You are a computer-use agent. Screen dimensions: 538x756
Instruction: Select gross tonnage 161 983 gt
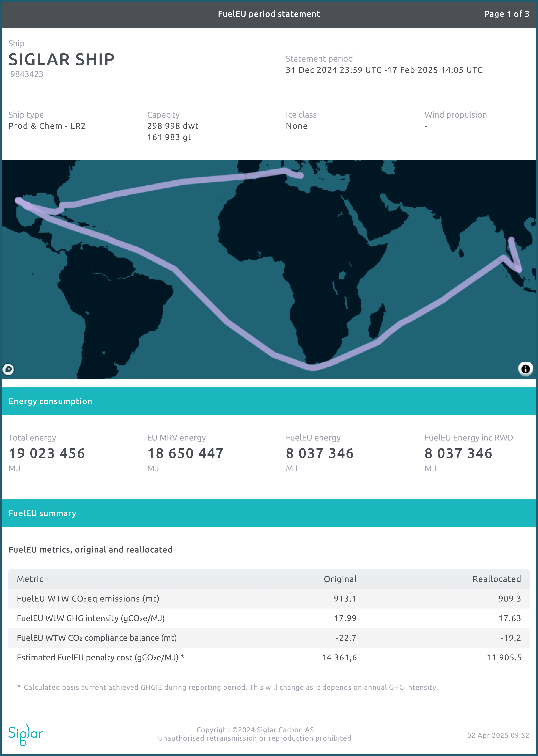click(x=169, y=137)
